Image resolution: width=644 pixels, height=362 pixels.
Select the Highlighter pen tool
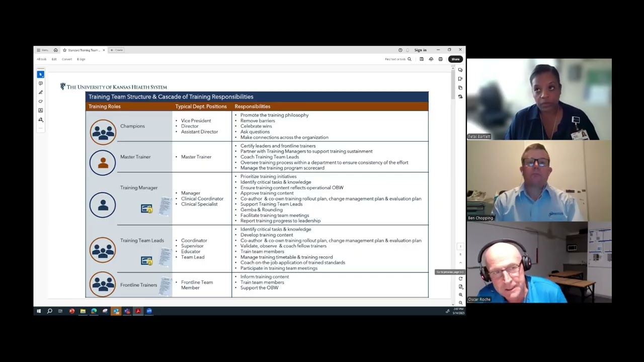[41, 93]
